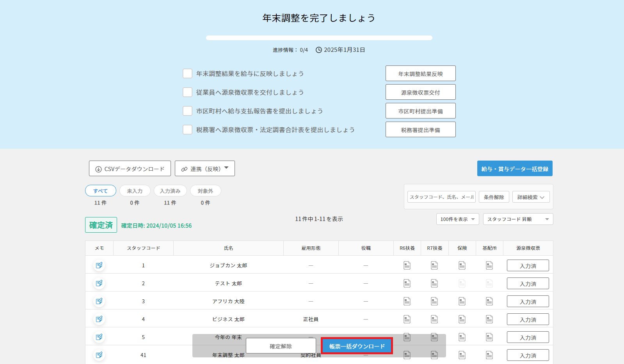Viewport: 624px width, 364px height.
Task: Open memo icon for staff code 3
Action: click(x=99, y=301)
